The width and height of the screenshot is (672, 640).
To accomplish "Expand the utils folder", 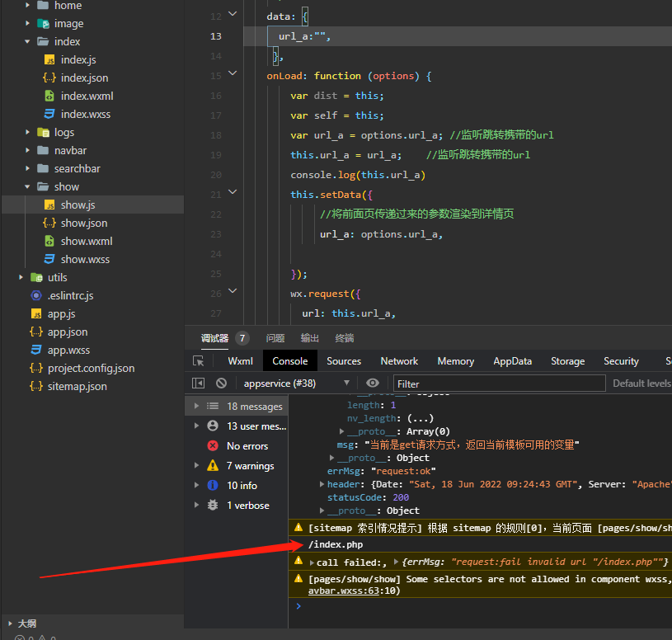I will tap(21, 277).
